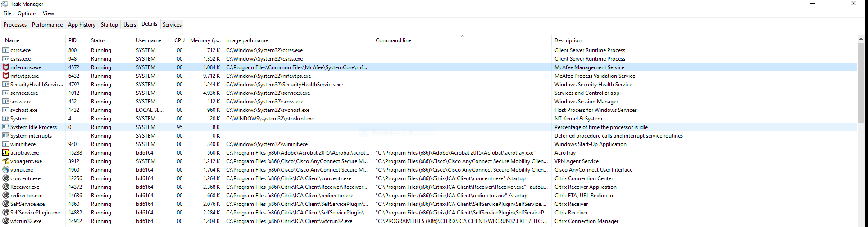Click the 9.712 K memory value

click(211, 76)
